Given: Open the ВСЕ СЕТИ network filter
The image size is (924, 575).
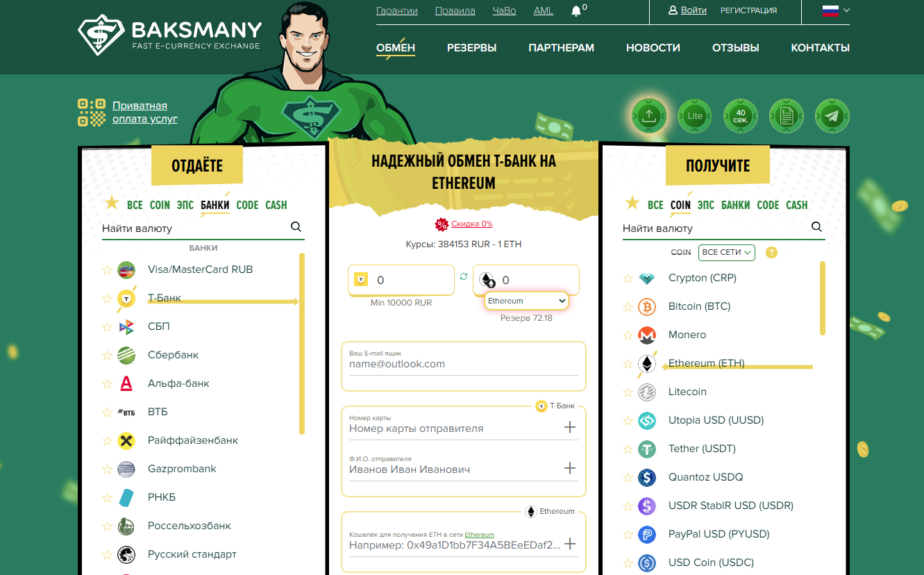Looking at the screenshot, I should [x=726, y=252].
